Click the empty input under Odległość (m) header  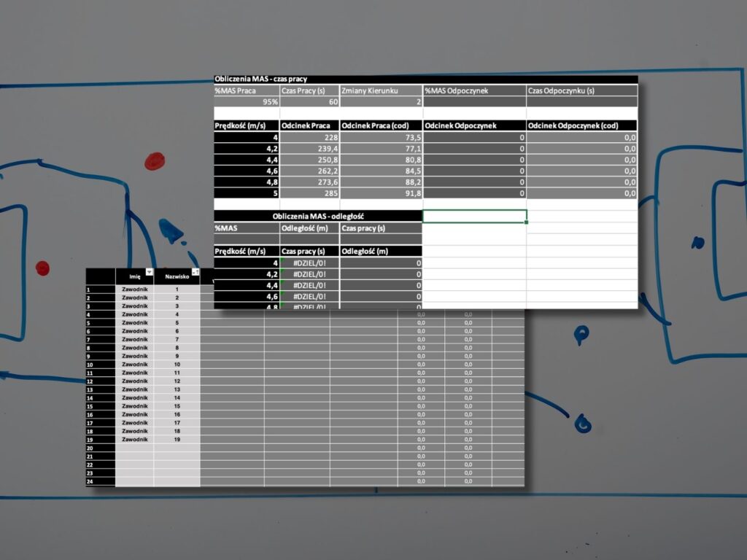(x=309, y=238)
